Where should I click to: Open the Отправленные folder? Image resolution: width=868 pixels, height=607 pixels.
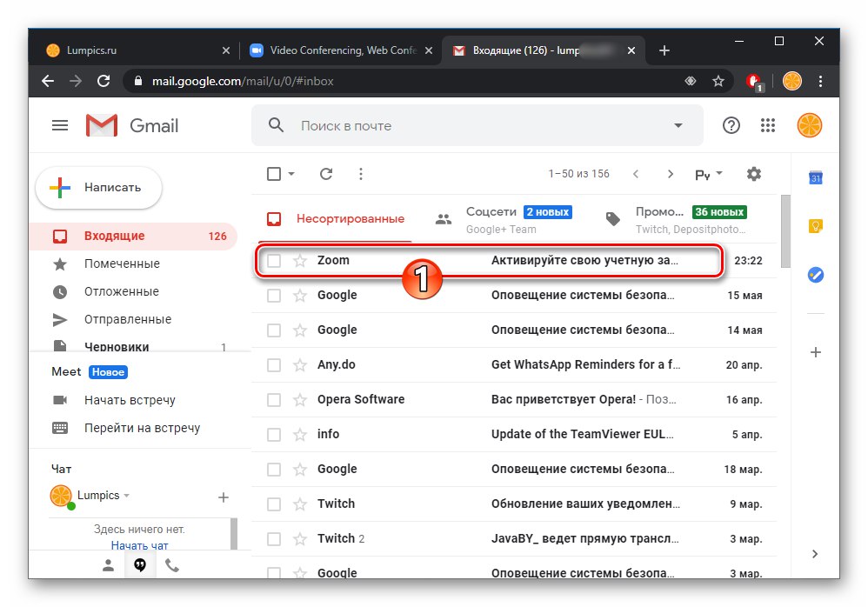coord(133,319)
